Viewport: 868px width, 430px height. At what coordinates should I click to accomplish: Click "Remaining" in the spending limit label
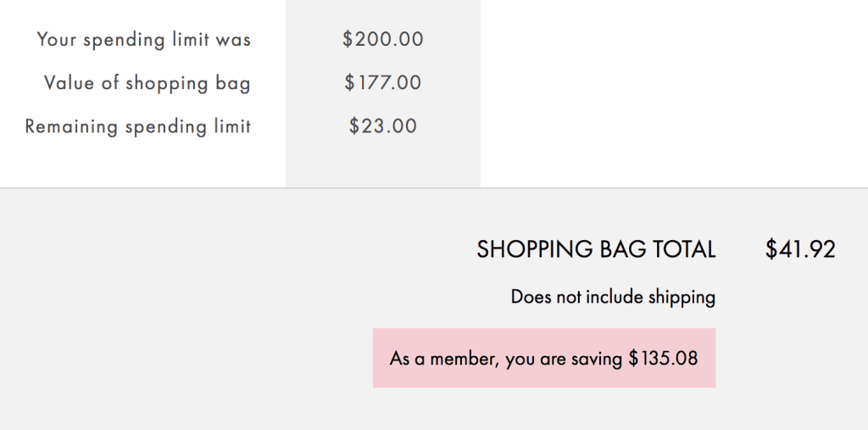click(x=71, y=127)
